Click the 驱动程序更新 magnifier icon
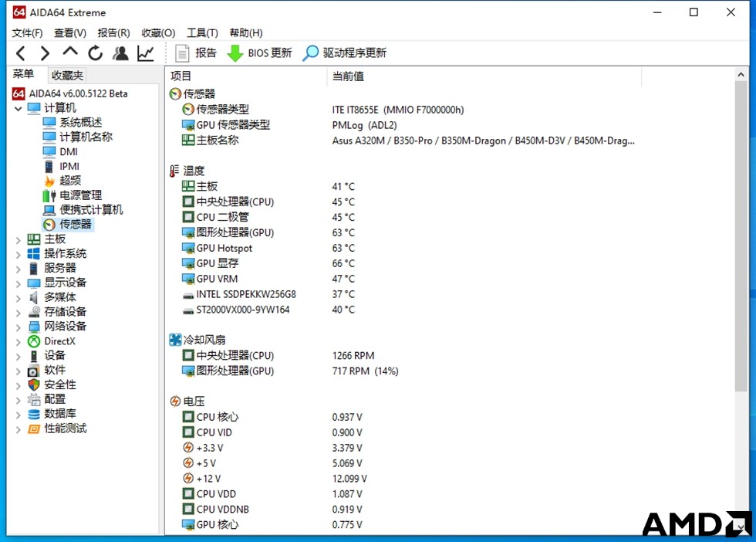 click(310, 53)
